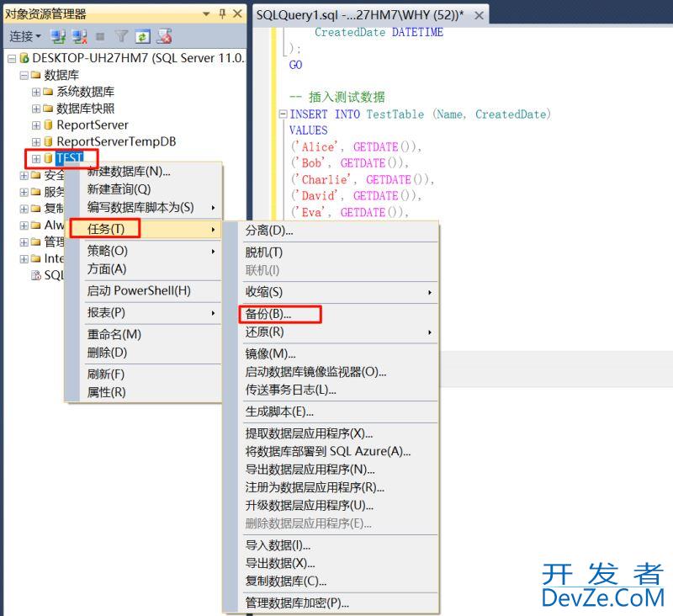Choose 导出数据层应用程序(N)...
This screenshot has width=673, height=616.
point(331,470)
